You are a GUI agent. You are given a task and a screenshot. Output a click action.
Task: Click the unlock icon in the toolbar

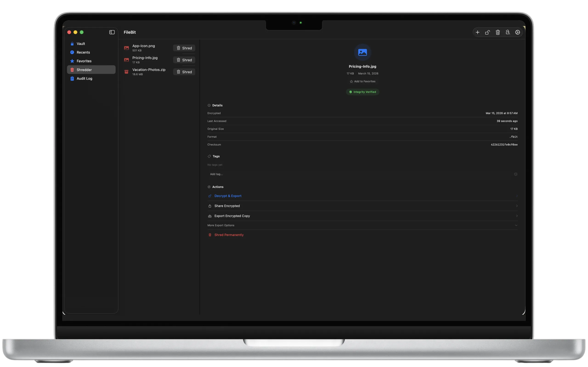[x=487, y=32]
